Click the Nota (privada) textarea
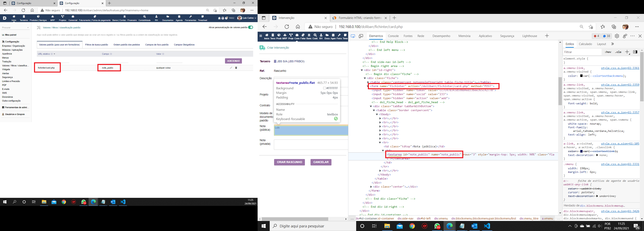 (311, 145)
